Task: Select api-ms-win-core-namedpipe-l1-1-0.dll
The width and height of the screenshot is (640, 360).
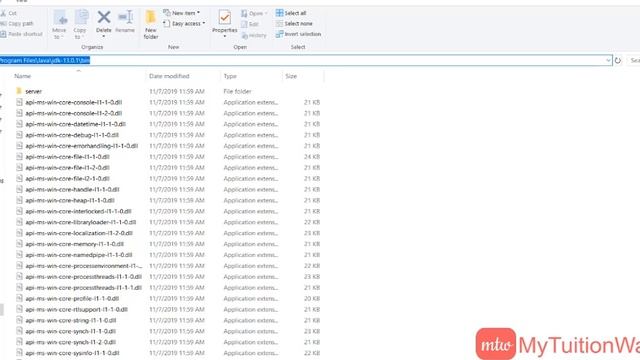Action: [x=79, y=255]
